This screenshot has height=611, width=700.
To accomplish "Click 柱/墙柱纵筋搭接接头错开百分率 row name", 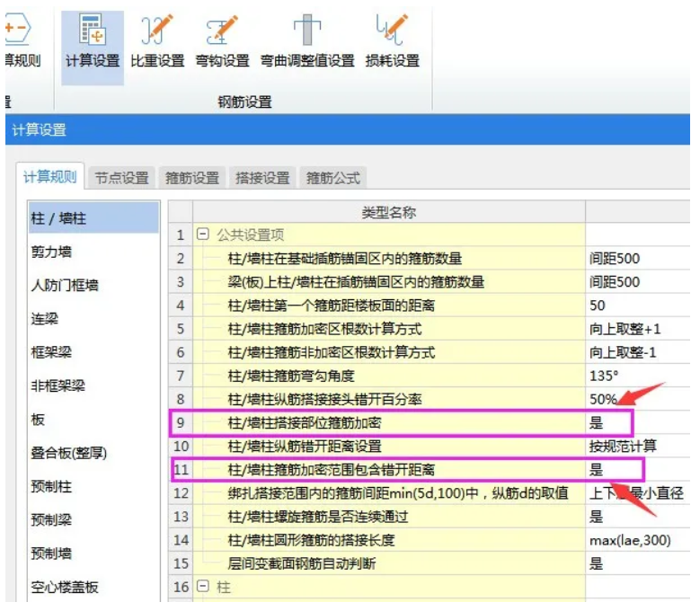I will click(x=324, y=399).
